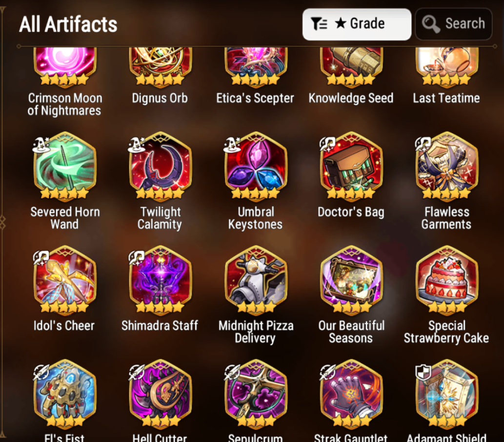The width and height of the screenshot is (504, 442).
Task: Open the Umbral Keystones artifact
Action: (256, 167)
